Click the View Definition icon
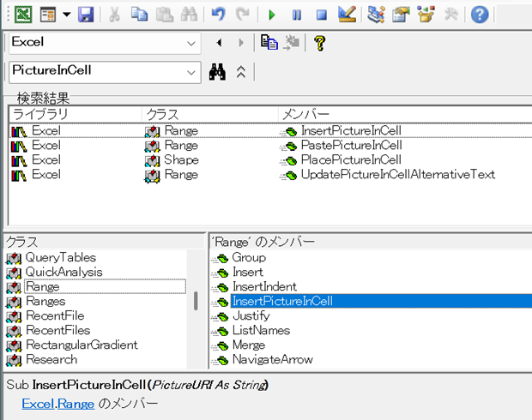Image resolution: width=532 pixels, height=420 pixels. [x=292, y=42]
